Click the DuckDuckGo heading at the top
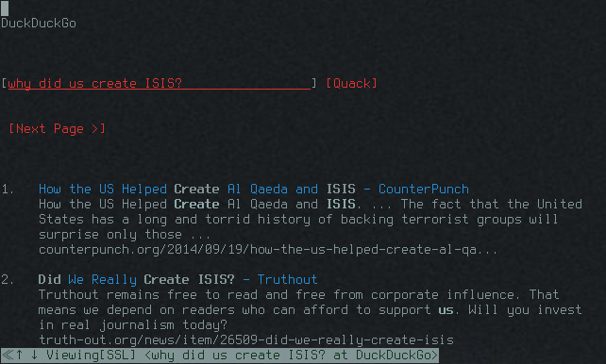Image resolution: width=606 pixels, height=364 pixels. 39,24
